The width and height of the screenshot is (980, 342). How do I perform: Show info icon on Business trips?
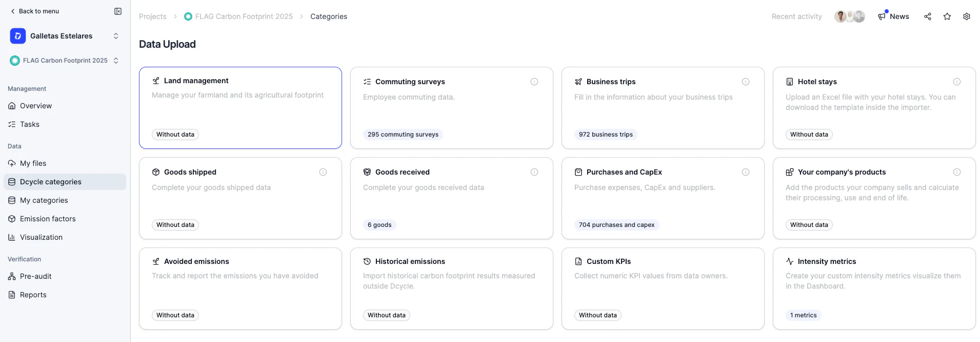tap(746, 82)
